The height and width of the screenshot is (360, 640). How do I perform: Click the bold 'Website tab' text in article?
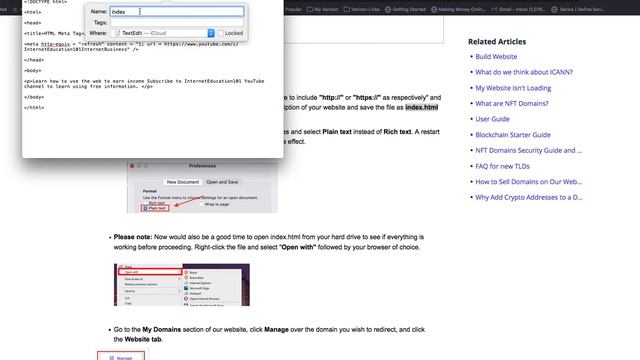143,339
